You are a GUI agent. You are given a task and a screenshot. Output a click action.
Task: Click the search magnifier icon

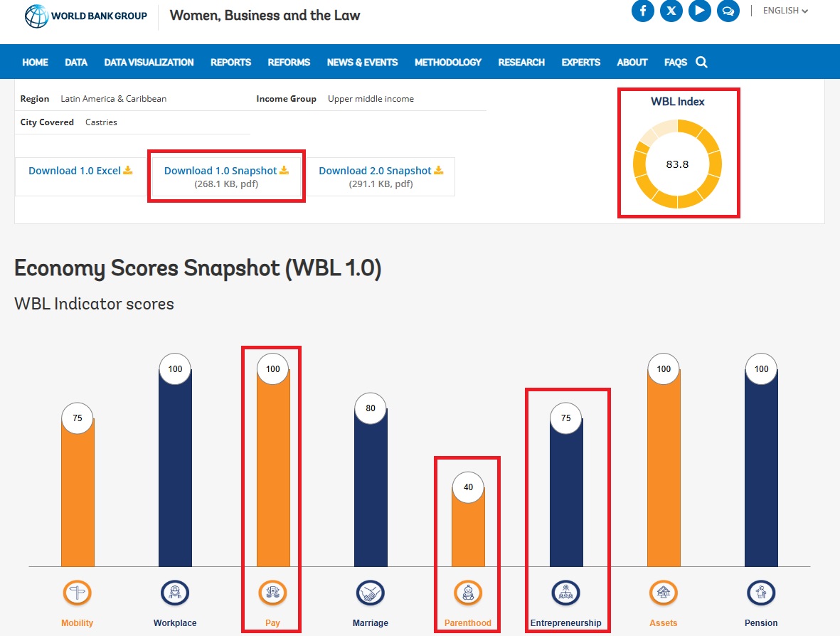[702, 62]
